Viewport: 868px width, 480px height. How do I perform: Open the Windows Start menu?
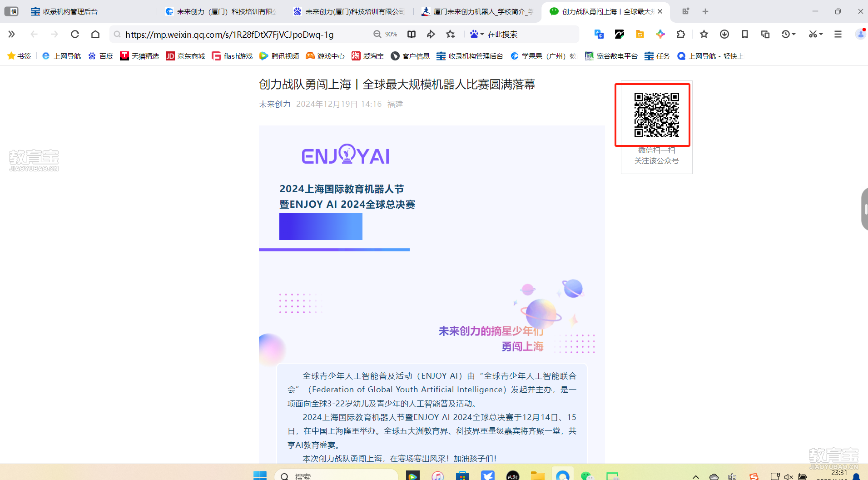coord(260,475)
